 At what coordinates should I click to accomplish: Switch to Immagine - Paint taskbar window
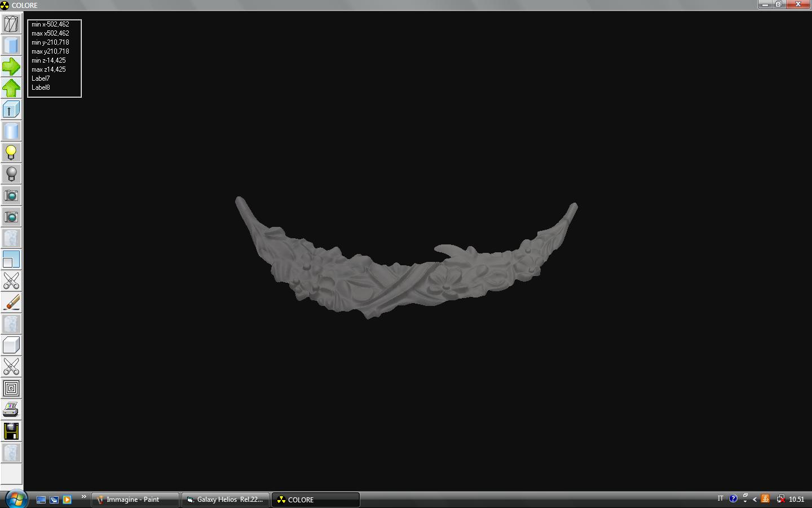tap(135, 500)
